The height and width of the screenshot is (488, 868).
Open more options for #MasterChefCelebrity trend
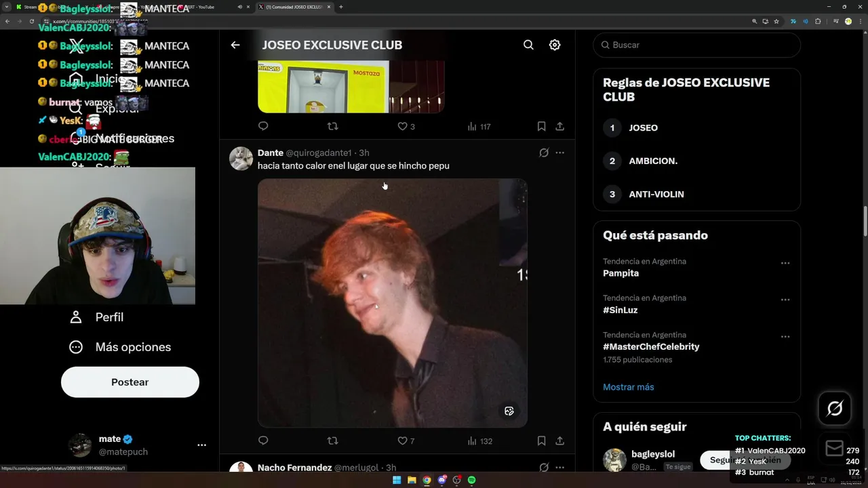(785, 336)
